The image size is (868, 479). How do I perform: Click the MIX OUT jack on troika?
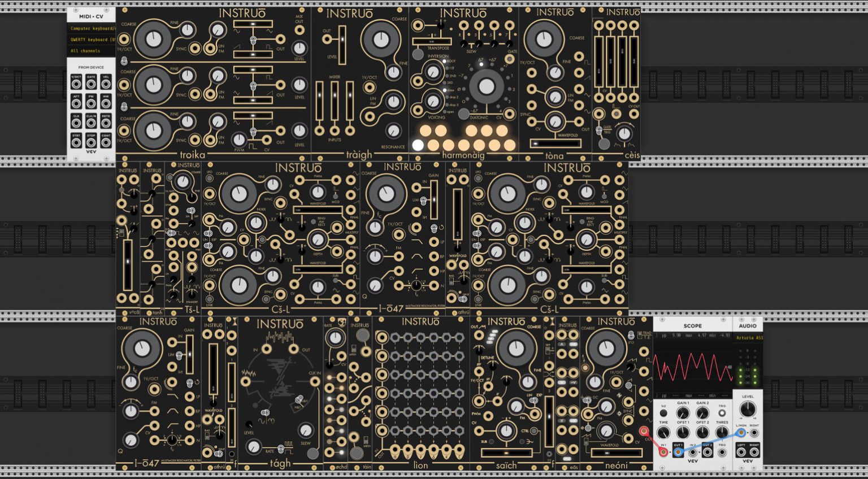pyautogui.click(x=300, y=30)
